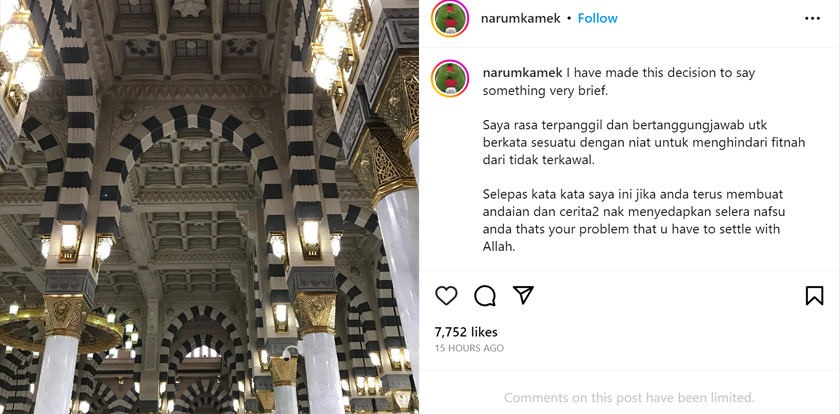The image size is (840, 414).
Task: Share the post using the paper plane icon
Action: pos(523,295)
